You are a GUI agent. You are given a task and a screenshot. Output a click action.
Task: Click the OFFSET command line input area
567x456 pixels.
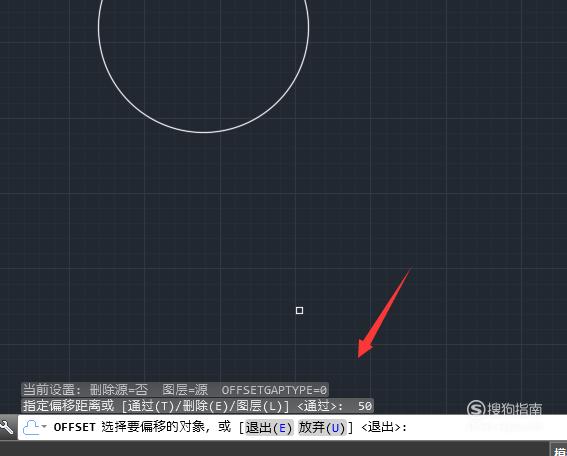[x=292, y=427]
